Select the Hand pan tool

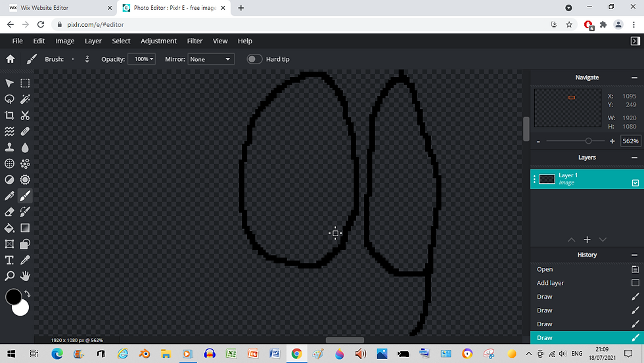25,276
